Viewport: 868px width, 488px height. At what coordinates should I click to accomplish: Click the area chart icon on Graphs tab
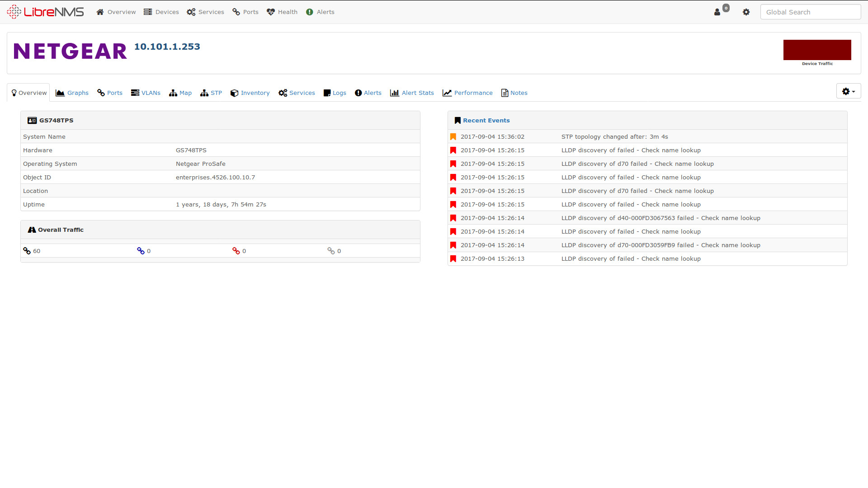(60, 93)
